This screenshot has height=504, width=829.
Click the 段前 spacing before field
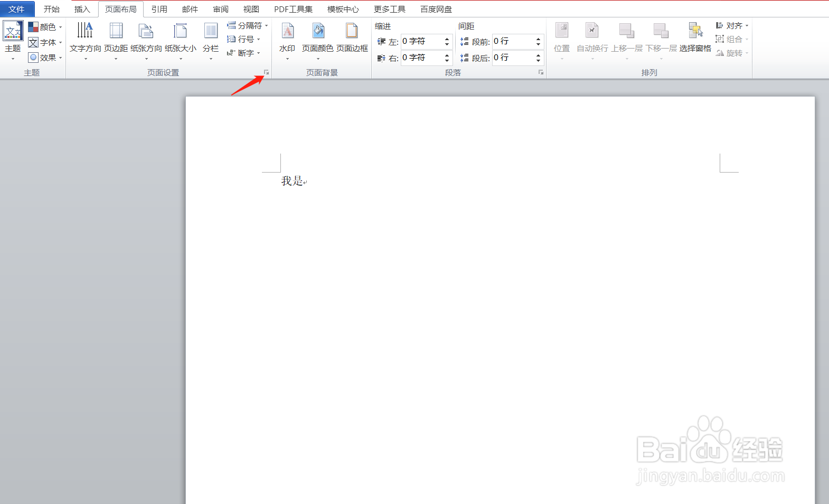coord(513,41)
